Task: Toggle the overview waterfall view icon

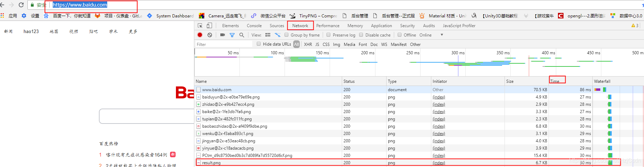Action: point(278,35)
